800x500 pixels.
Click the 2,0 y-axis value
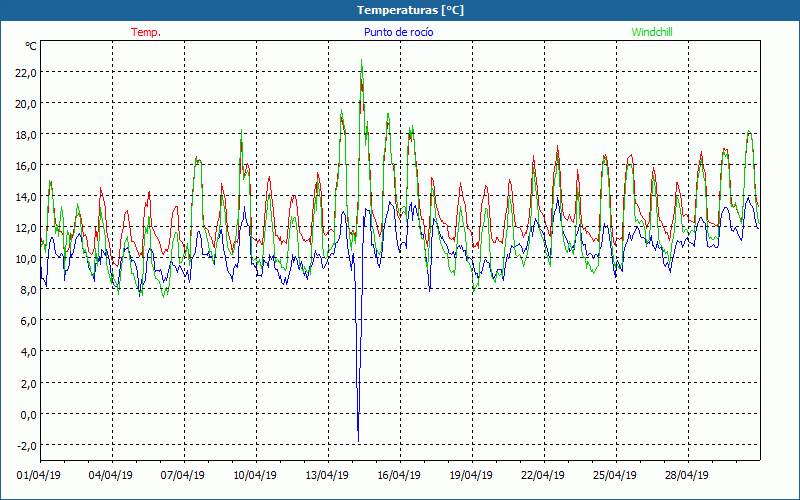click(x=29, y=383)
